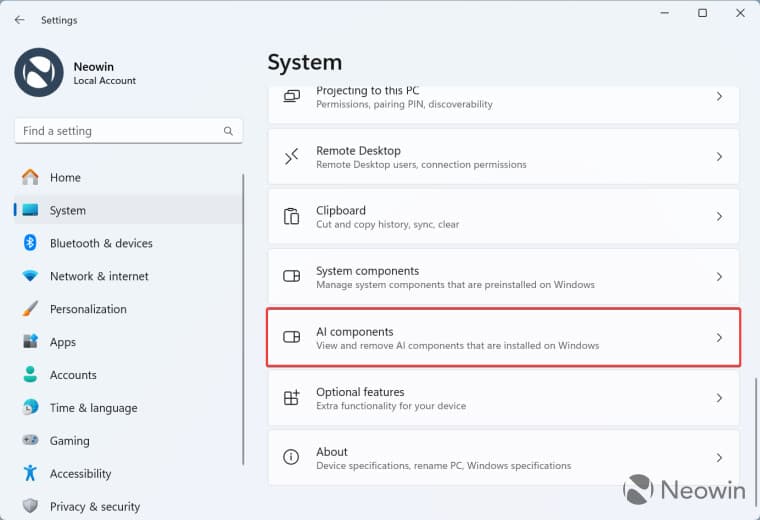Screen dimensions: 760x520
Task: Click the Accessibility person icon
Action: click(x=30, y=474)
